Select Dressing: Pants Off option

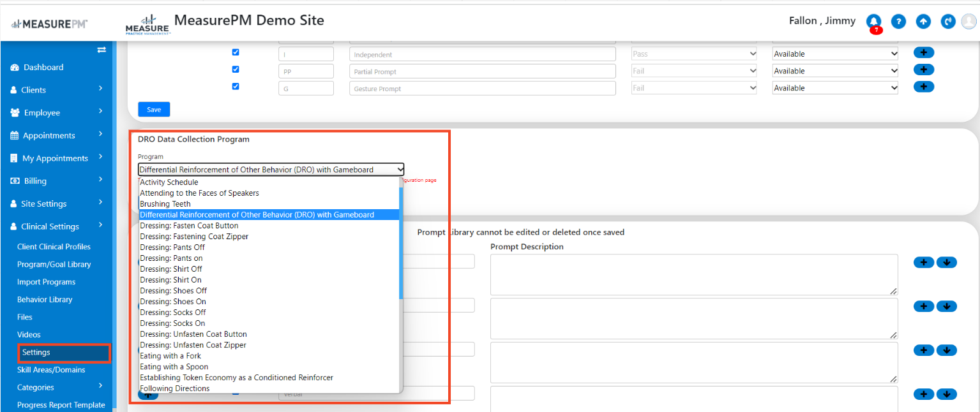pyautogui.click(x=269, y=247)
